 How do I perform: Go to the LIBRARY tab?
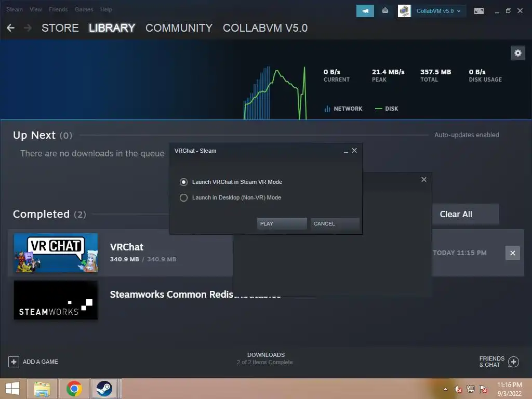(112, 28)
